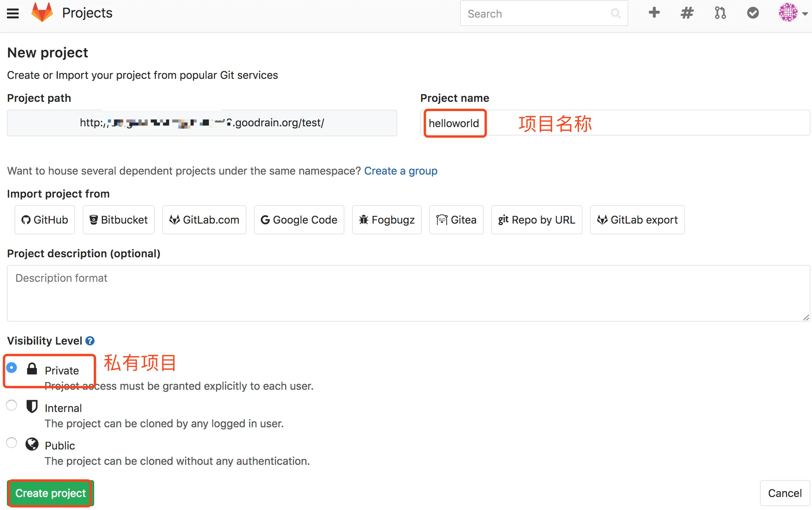Select the Internal visibility radio button
Screen dimensions: 812x510
click(x=12, y=405)
